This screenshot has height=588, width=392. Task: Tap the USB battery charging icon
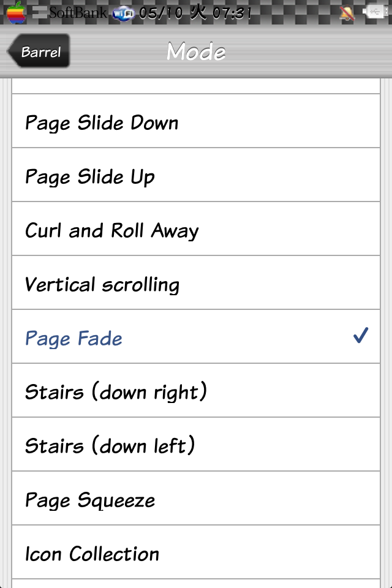click(x=373, y=12)
